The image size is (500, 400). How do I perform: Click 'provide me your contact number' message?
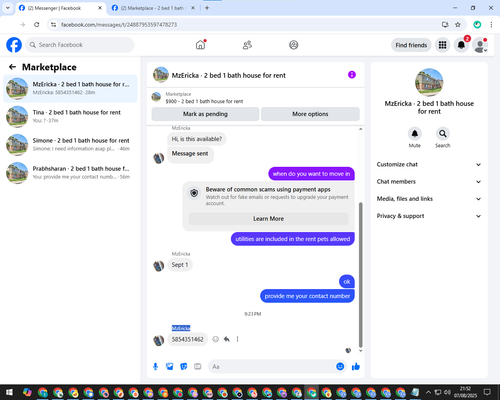(x=307, y=296)
